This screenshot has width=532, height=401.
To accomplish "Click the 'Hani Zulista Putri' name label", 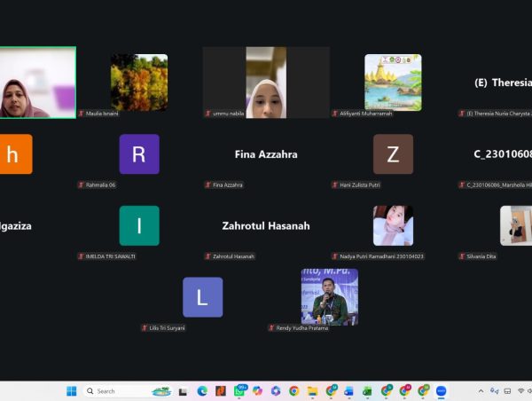I will [x=360, y=185].
